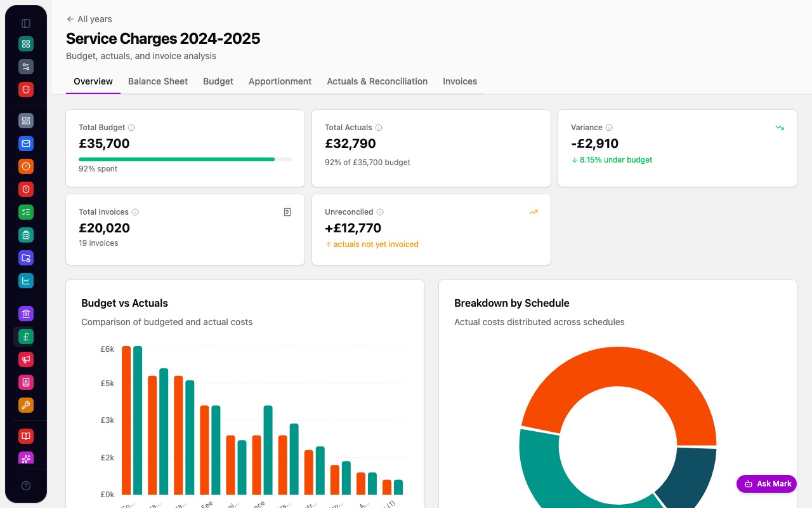The height and width of the screenshot is (508, 812).
Task: Go back via the All years link
Action: (x=89, y=19)
